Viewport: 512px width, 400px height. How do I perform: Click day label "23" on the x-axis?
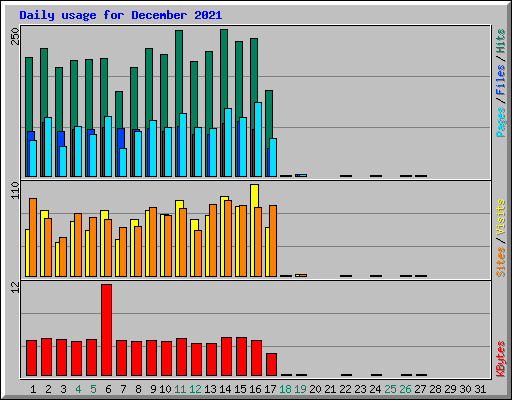pos(360,389)
